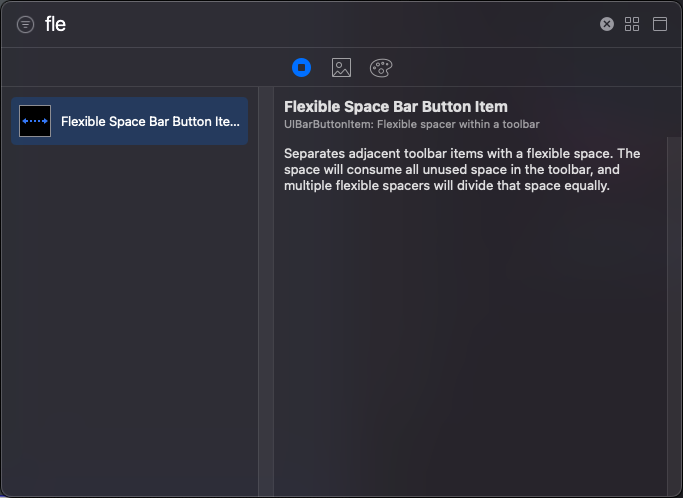
Task: Switch library to grid view
Action: [632, 24]
